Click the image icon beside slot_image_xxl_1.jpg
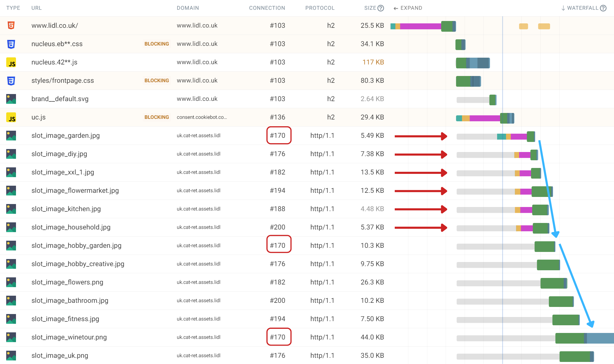Image resolution: width=614 pixels, height=364 pixels. click(x=11, y=172)
